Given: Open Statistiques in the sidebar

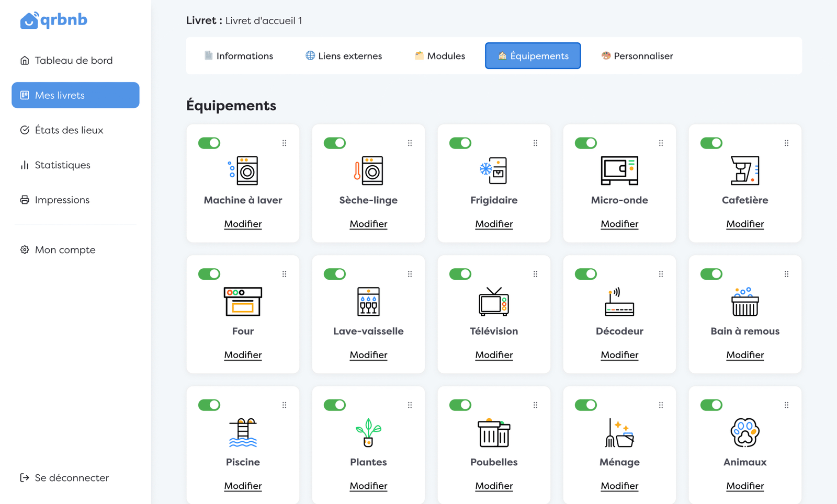Looking at the screenshot, I should point(62,165).
